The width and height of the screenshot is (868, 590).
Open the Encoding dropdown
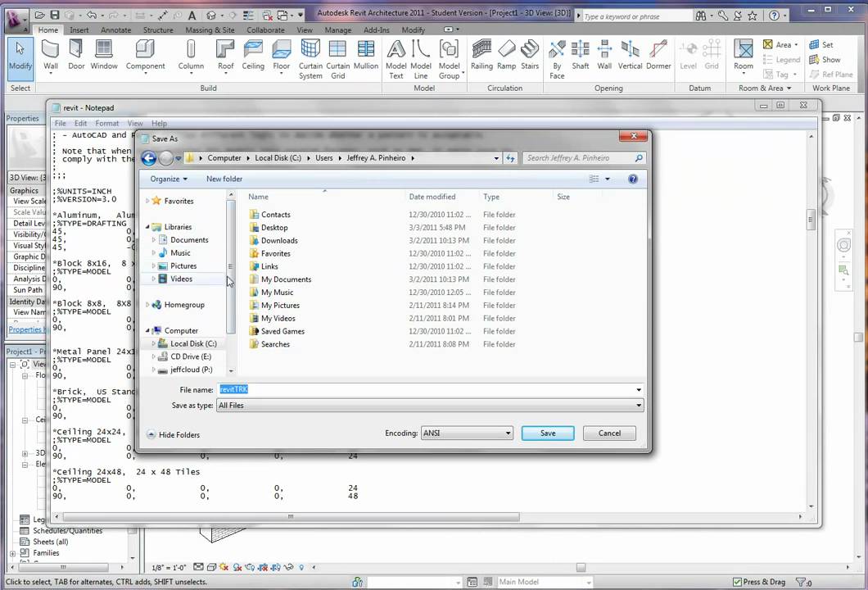pyautogui.click(x=507, y=433)
